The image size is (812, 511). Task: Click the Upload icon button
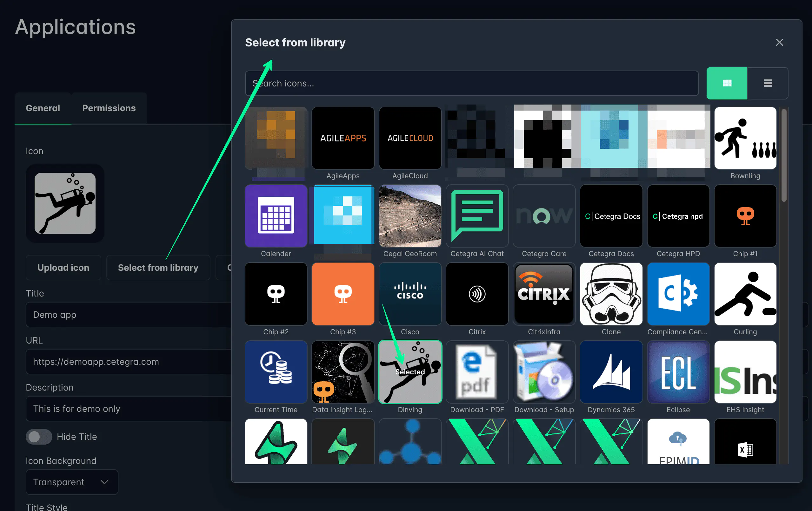coord(63,267)
